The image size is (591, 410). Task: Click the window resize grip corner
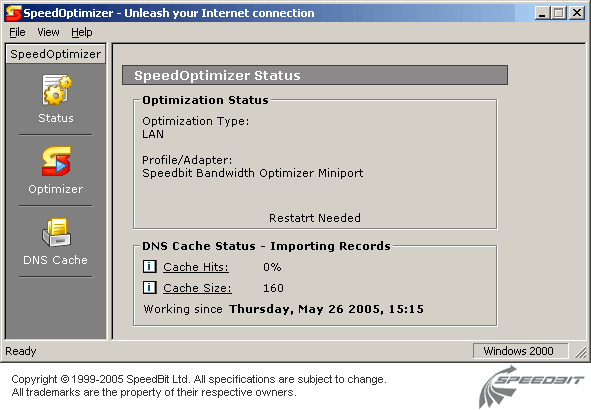click(580, 352)
